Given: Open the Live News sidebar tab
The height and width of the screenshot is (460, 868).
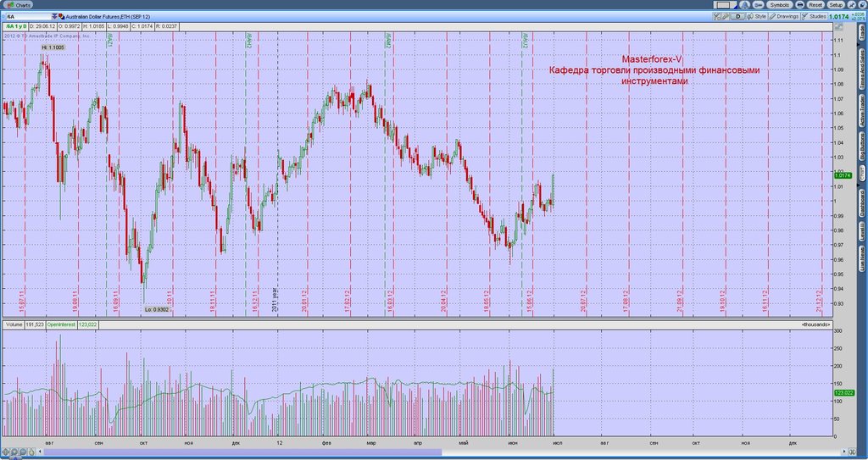Looking at the screenshot, I should point(862,258).
